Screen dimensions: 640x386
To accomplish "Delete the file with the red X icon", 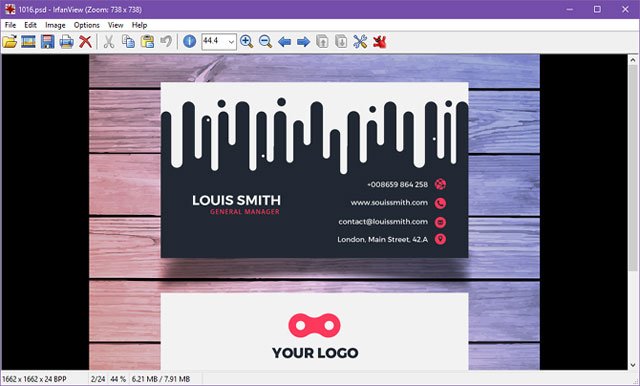I will coord(85,42).
